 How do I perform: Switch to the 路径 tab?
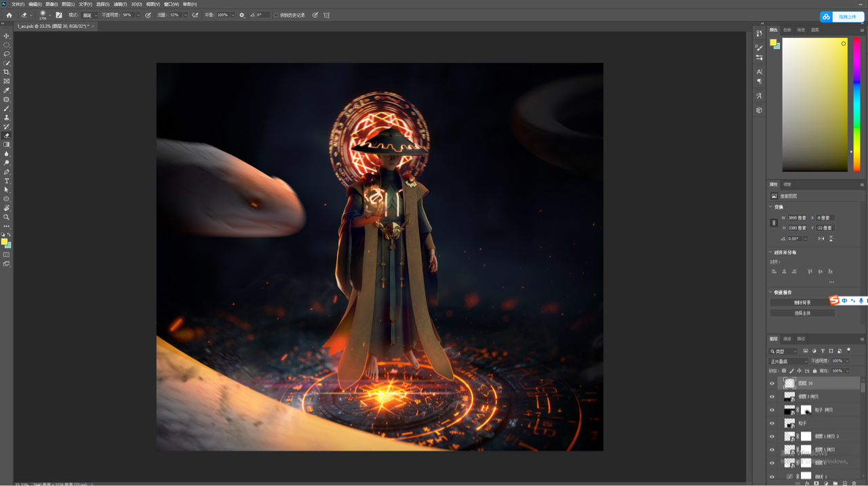click(801, 339)
